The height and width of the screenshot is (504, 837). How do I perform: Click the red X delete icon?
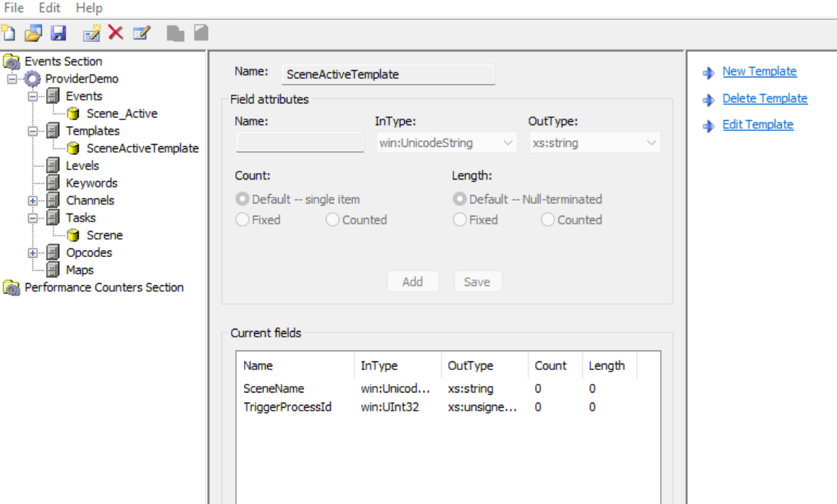[116, 33]
